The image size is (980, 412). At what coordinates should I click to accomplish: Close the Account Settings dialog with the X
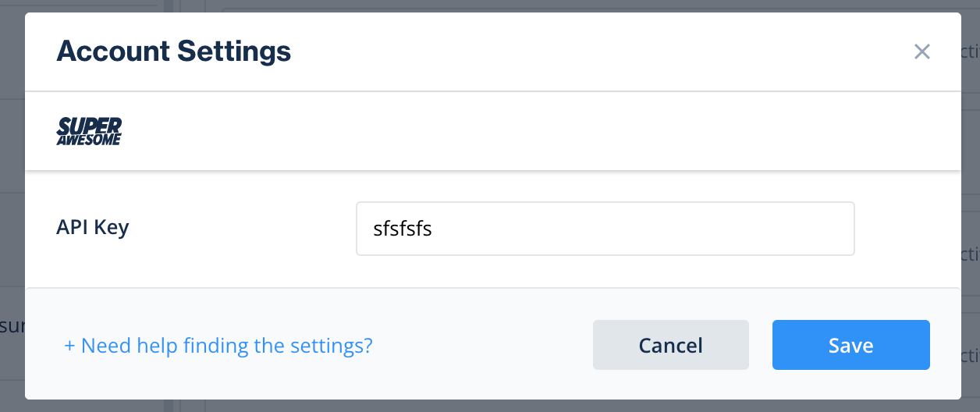pyautogui.click(x=922, y=52)
